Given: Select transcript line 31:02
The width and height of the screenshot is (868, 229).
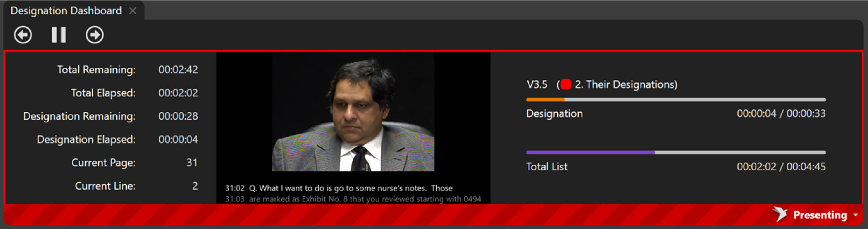Looking at the screenshot, I should click(339, 188).
